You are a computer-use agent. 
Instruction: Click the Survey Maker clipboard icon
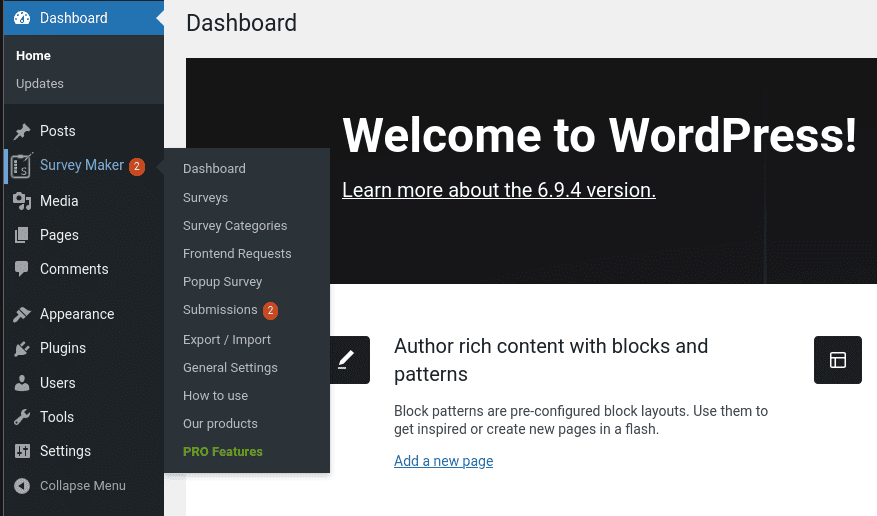(x=22, y=165)
